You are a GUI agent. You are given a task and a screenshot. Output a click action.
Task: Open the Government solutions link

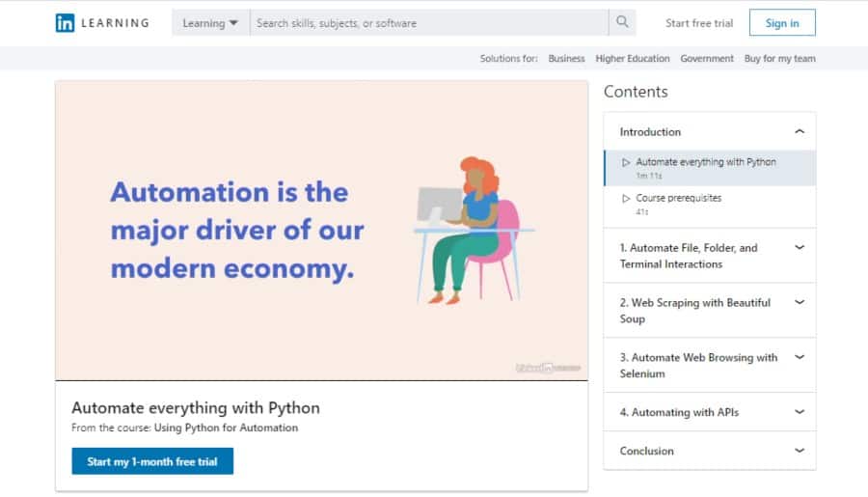tap(706, 58)
